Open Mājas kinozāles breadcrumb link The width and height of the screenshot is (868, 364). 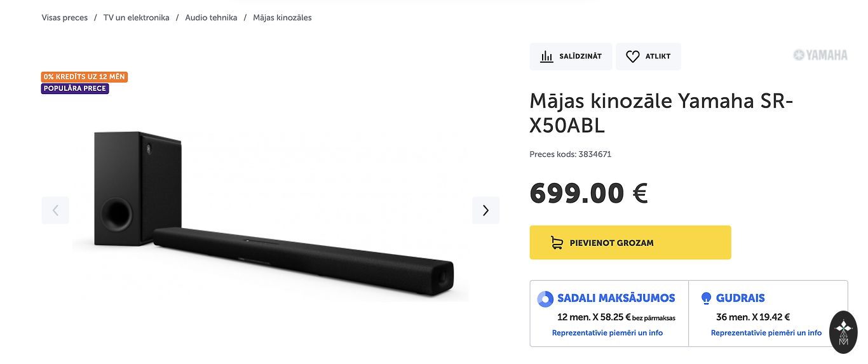click(x=282, y=18)
